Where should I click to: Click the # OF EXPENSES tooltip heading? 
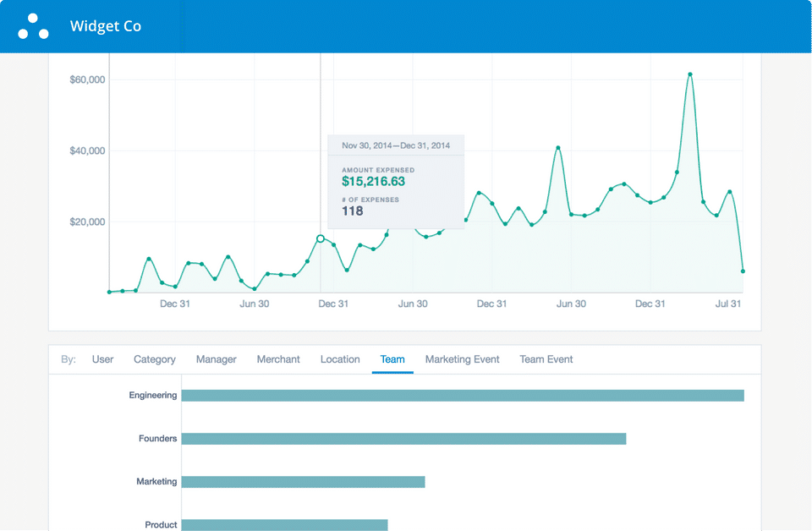coord(370,200)
